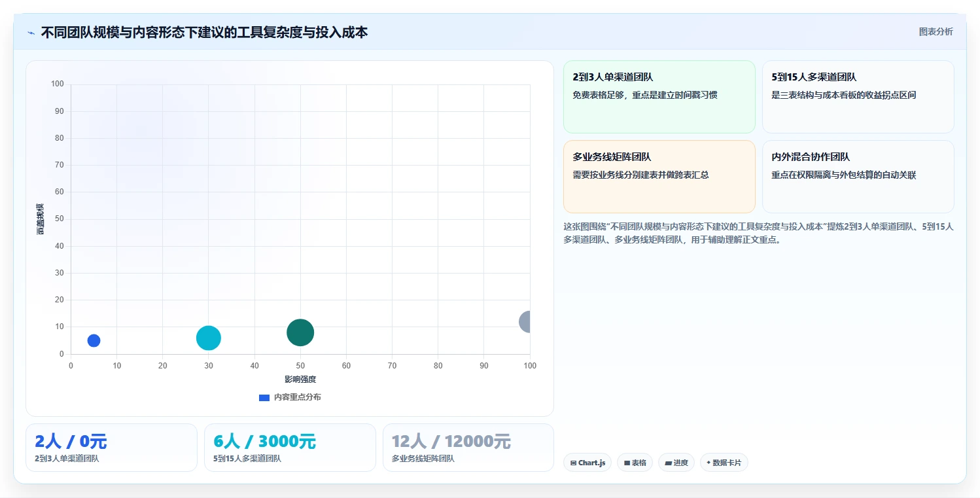980x498 pixels.
Task: Open the 2到3人单渠道团队 green card
Action: (659, 97)
